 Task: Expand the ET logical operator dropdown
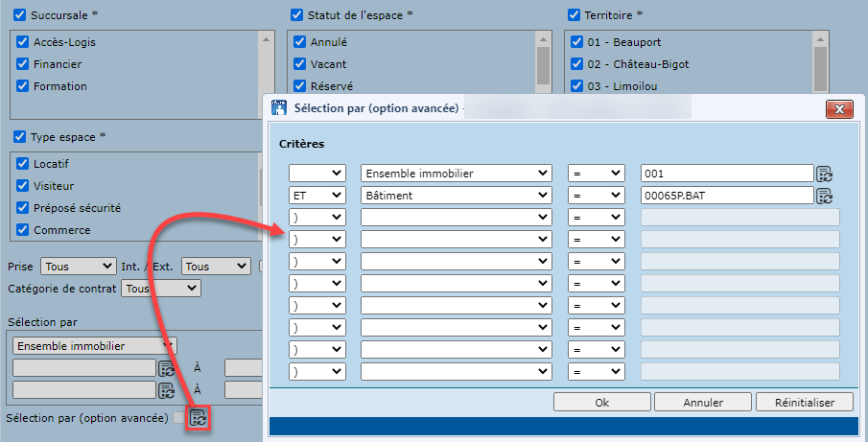[x=317, y=196]
